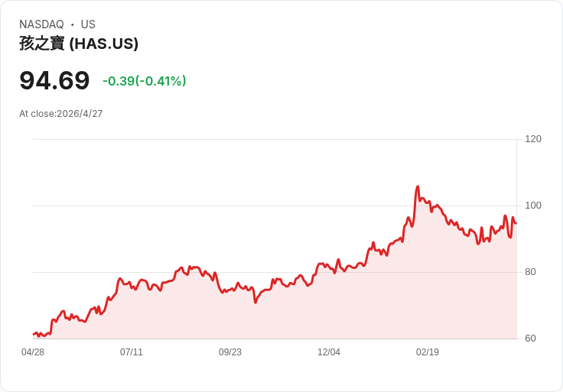The width and height of the screenshot is (563, 392).
Task: Click the highest peak of the price line
Action: (418, 186)
